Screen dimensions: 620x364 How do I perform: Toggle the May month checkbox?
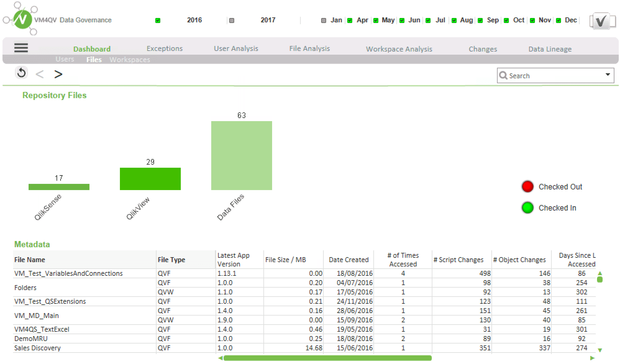(376, 20)
